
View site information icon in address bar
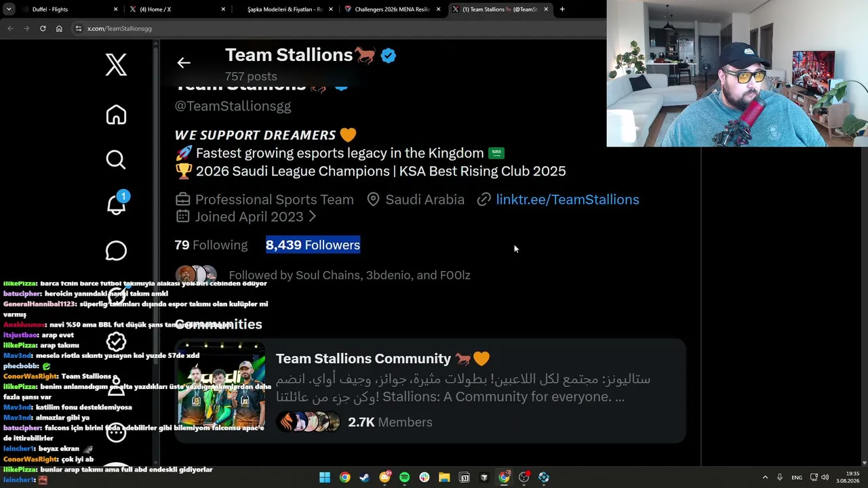[x=79, y=28]
